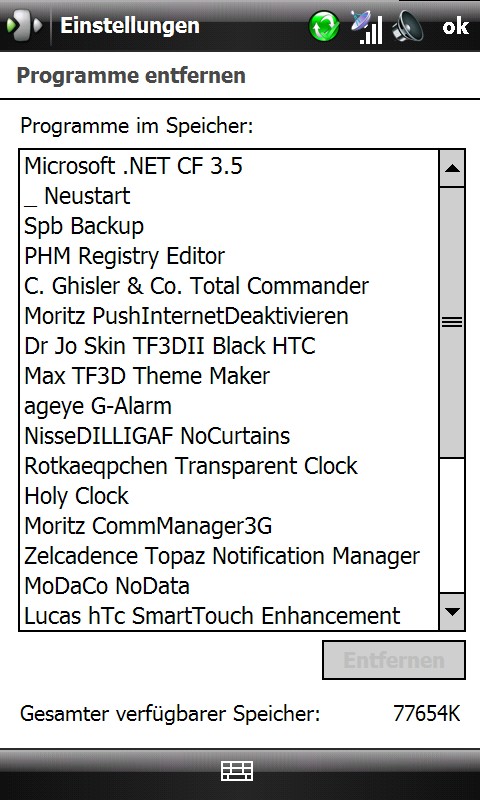Screen dimensions: 480x800
Task: Tap the speaker volume icon
Action: [x=407, y=27]
